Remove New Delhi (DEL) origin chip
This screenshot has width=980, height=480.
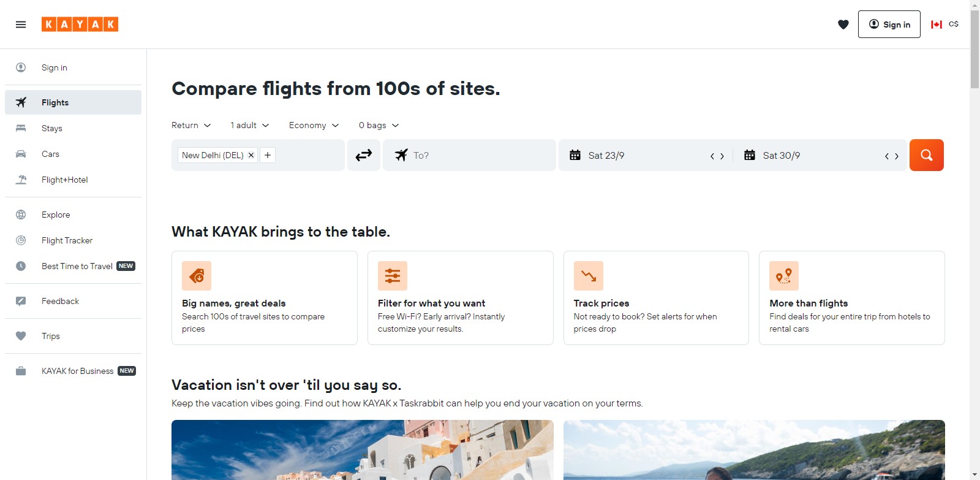tap(251, 155)
